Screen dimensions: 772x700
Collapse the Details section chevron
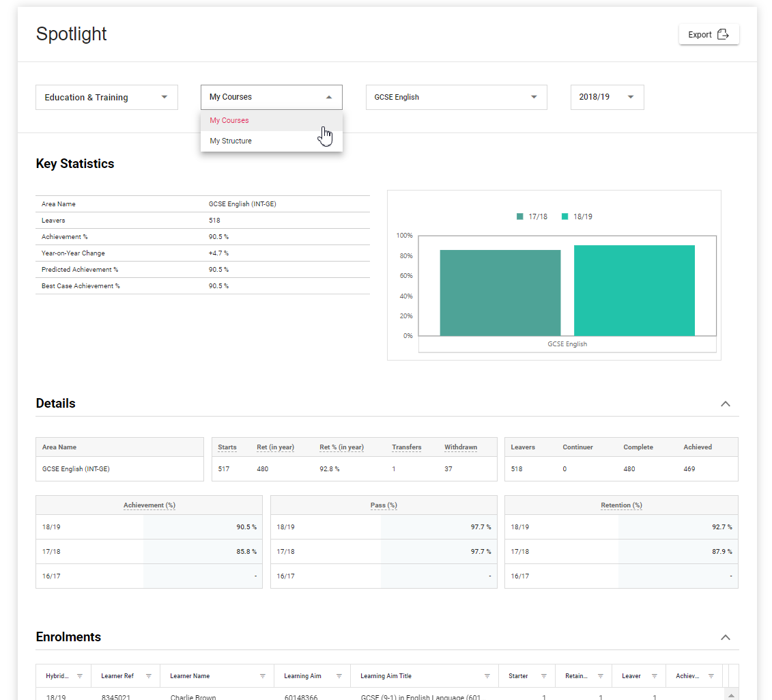725,404
